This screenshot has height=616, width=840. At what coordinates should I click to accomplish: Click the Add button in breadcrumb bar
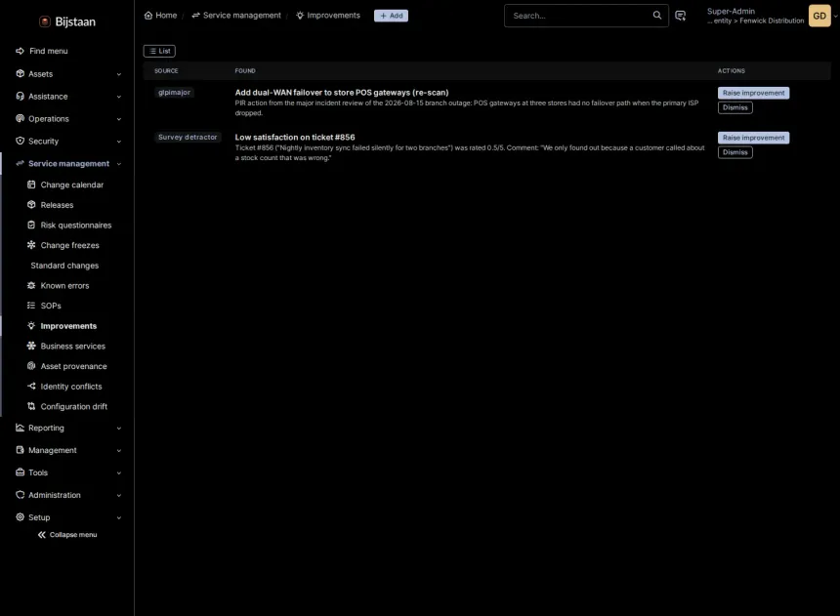(x=391, y=16)
